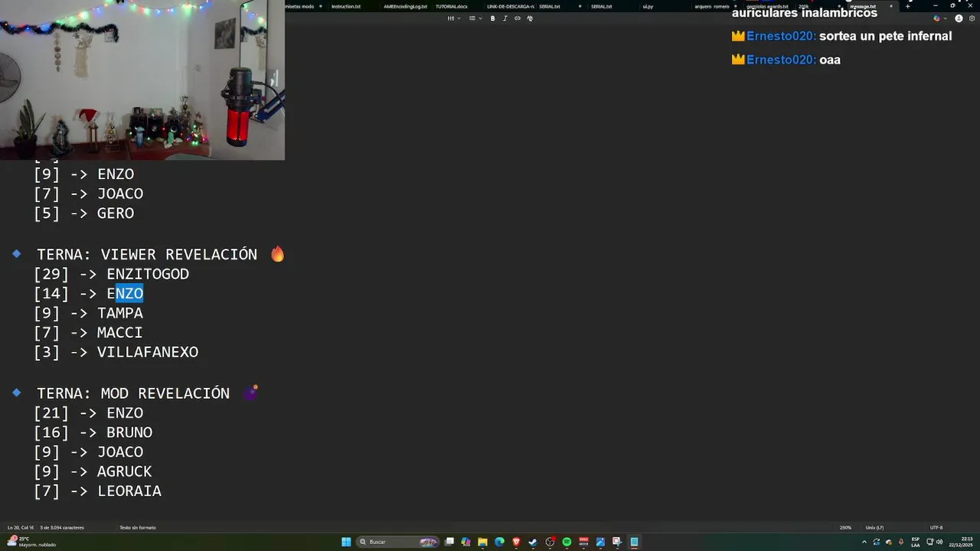Open Steam from the taskbar
This screenshot has height=551, width=980.
533,542
